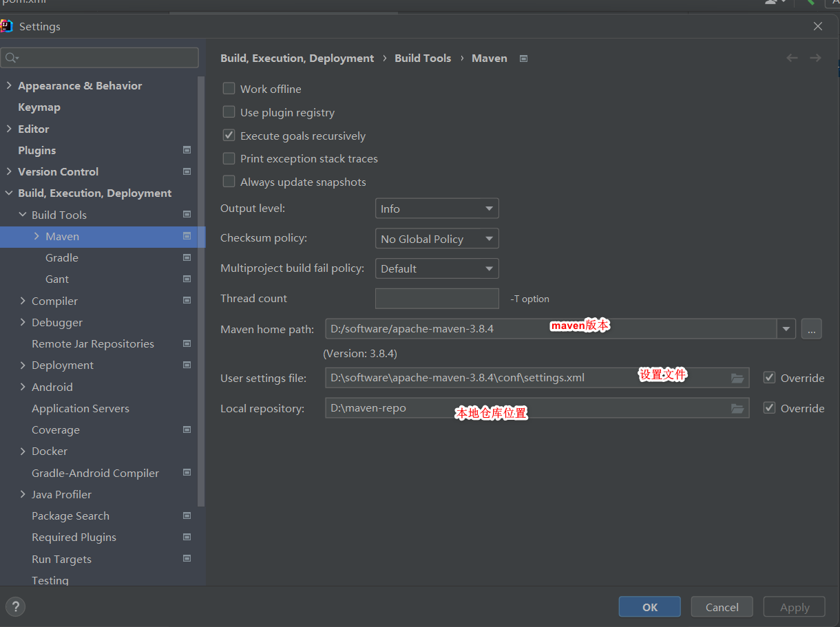Click the project icon beside Remote Jar Repositories
The height and width of the screenshot is (627, 840).
(187, 343)
